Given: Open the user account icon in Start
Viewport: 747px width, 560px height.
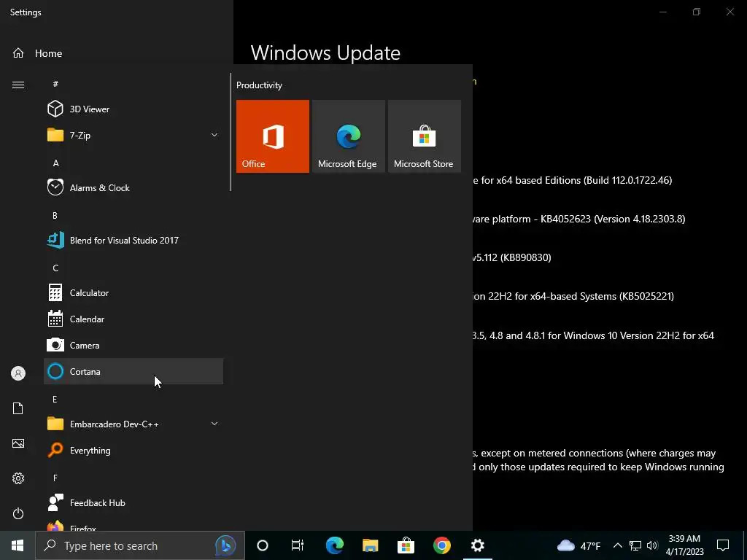Looking at the screenshot, I should click(18, 373).
